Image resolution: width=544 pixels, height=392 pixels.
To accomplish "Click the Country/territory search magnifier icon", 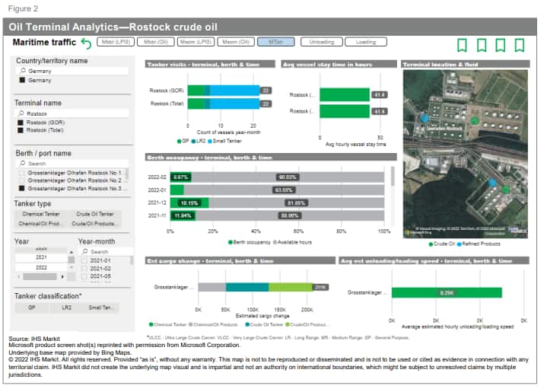I will pos(23,70).
